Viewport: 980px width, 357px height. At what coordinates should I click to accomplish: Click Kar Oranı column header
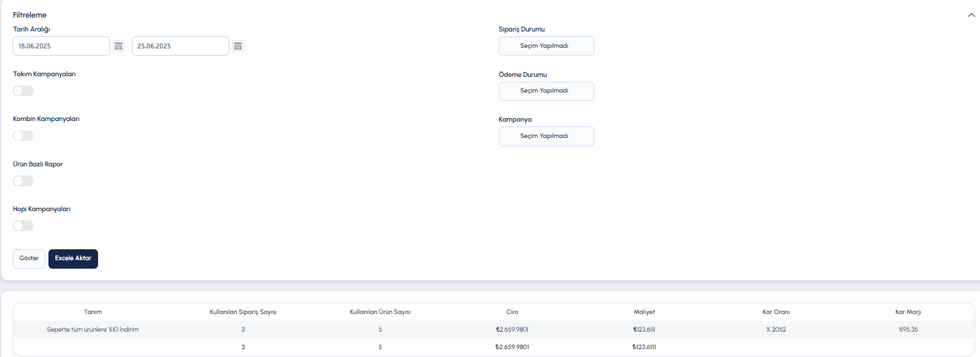pyautogui.click(x=776, y=312)
